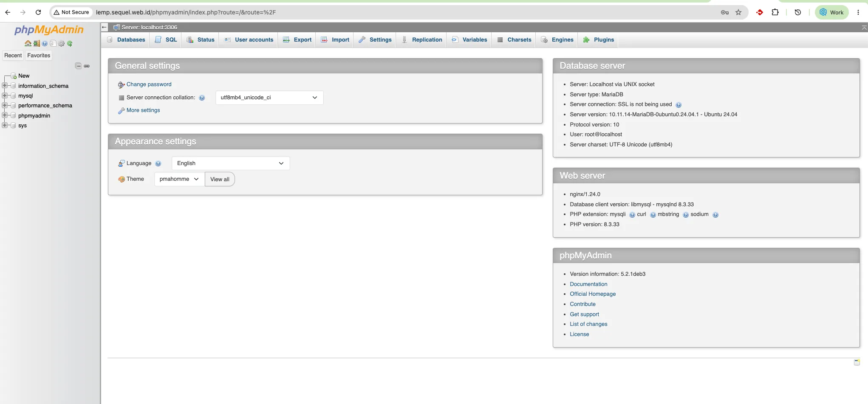Viewport: 868px width, 404px height.
Task: Open the Export tab
Action: pos(297,40)
